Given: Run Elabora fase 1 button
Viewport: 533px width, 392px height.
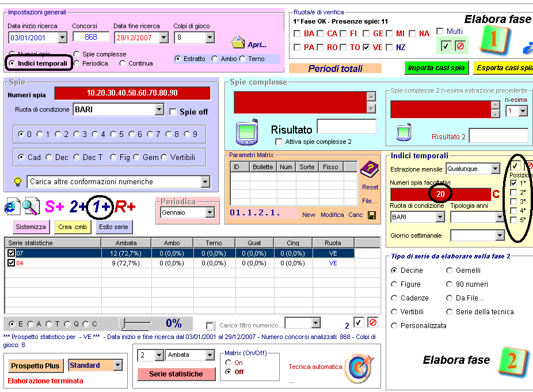Looking at the screenshot, I should [x=494, y=41].
